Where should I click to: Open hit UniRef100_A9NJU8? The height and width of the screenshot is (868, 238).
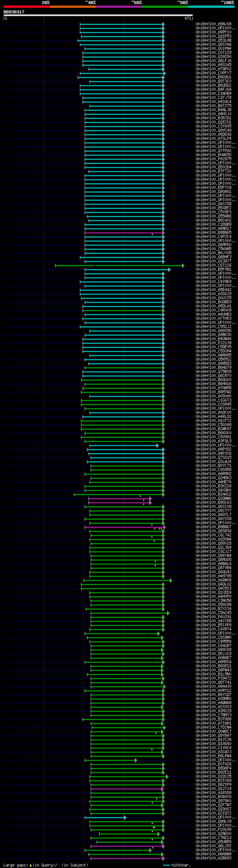pos(213,24)
